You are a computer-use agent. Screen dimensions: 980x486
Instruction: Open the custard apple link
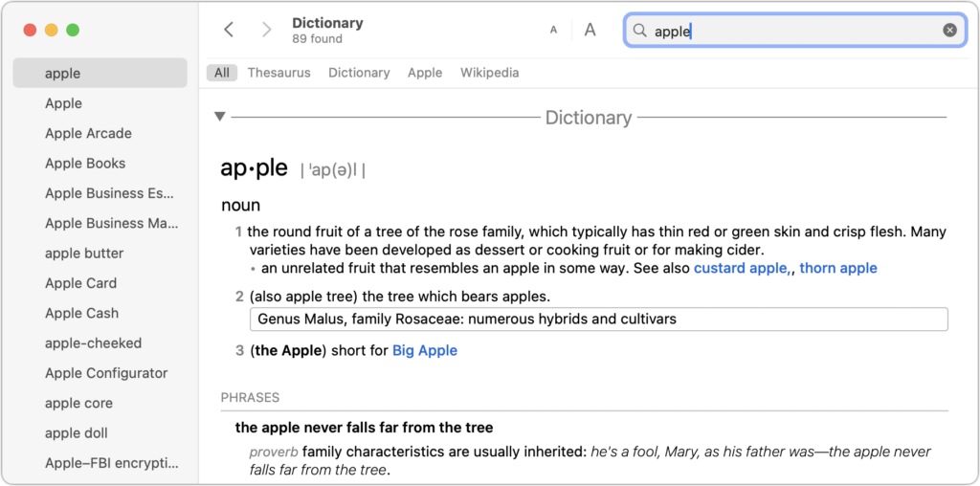(743, 268)
